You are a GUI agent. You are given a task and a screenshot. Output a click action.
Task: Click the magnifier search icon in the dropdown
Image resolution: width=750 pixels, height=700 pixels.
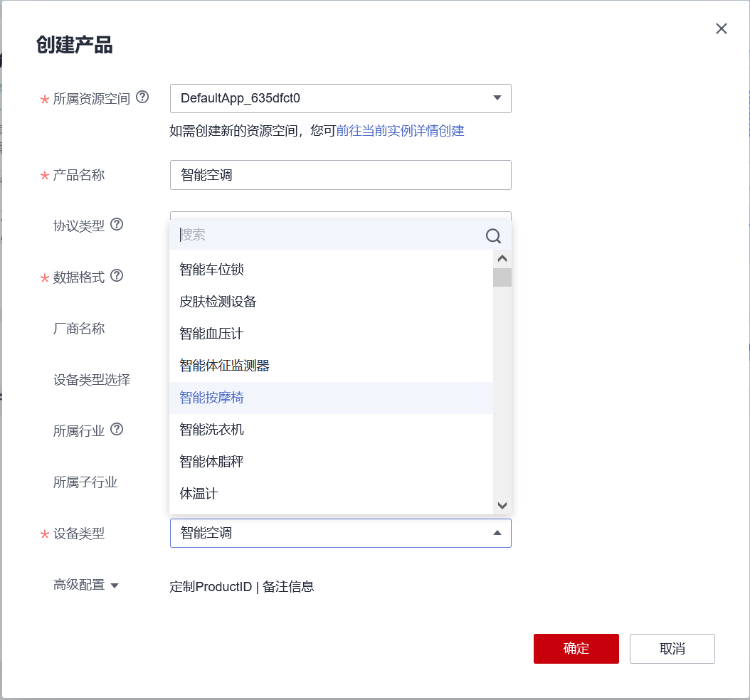493,235
